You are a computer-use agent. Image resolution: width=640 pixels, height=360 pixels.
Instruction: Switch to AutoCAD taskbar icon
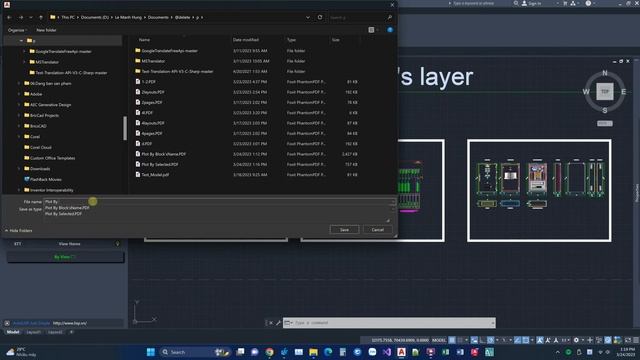pyautogui.click(x=402, y=352)
